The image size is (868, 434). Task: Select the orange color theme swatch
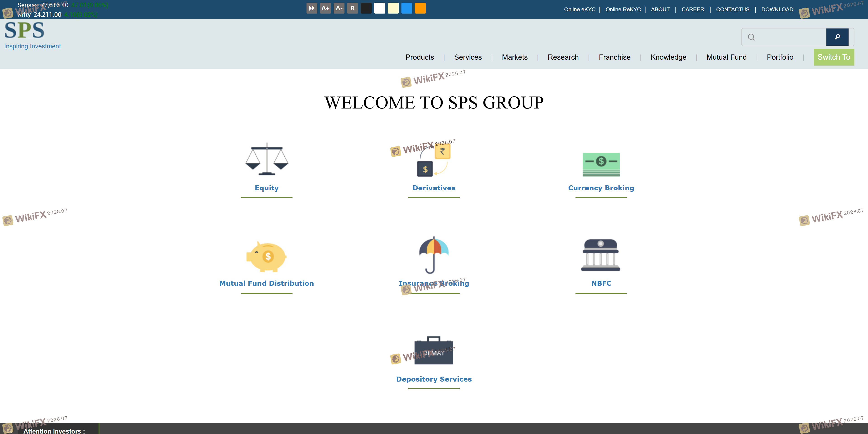420,8
